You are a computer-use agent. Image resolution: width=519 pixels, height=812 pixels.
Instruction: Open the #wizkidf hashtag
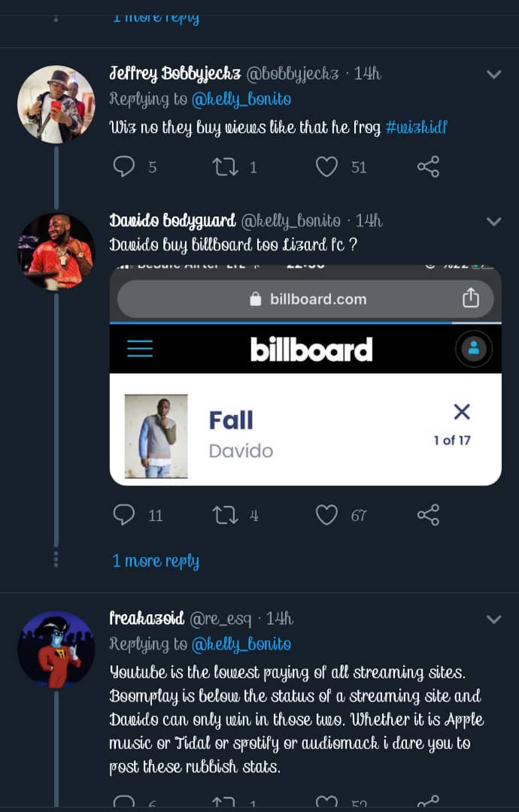[417, 127]
